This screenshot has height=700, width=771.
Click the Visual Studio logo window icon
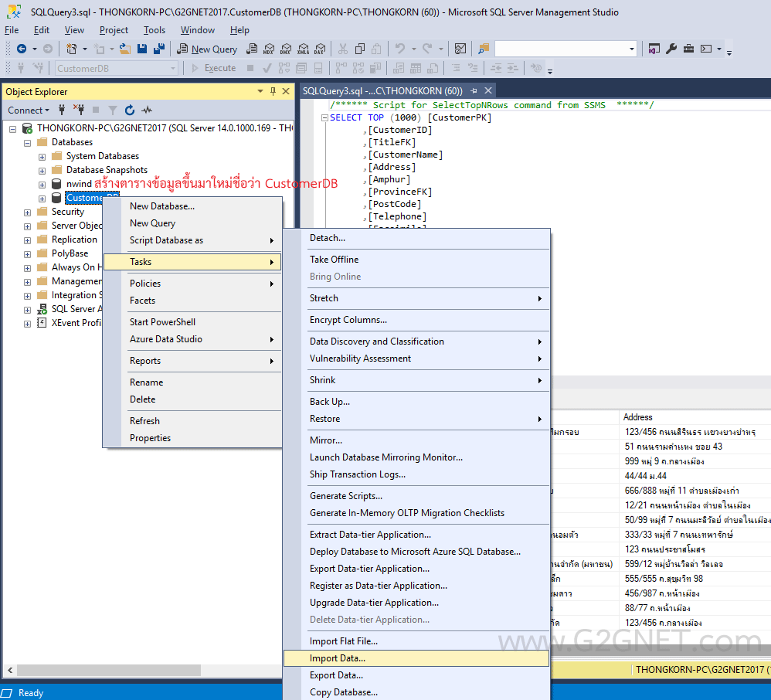coord(654,49)
